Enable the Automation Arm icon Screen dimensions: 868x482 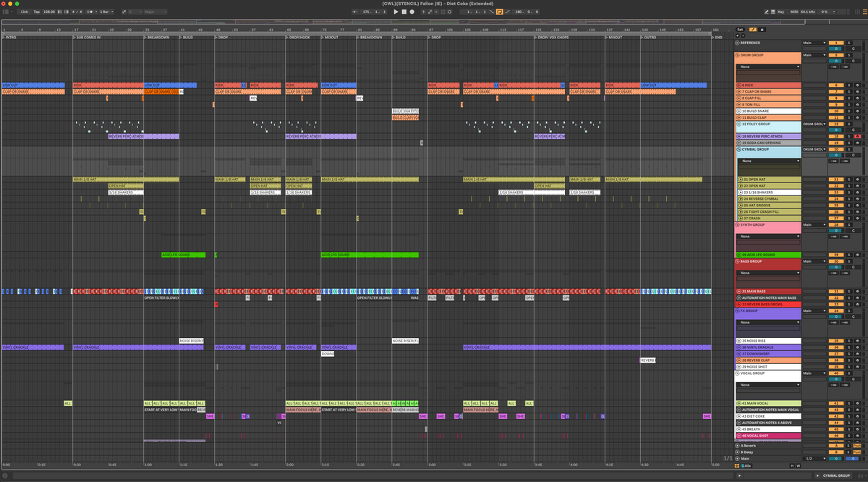tap(430, 12)
